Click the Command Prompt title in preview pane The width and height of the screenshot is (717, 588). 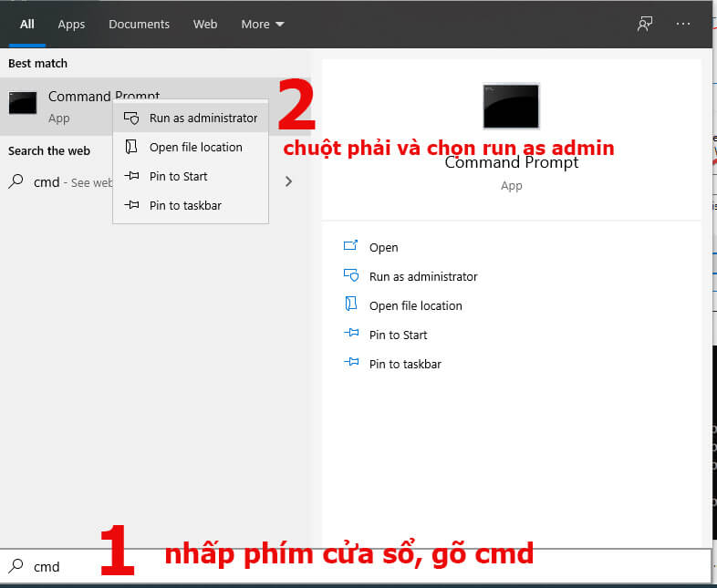tap(511, 163)
